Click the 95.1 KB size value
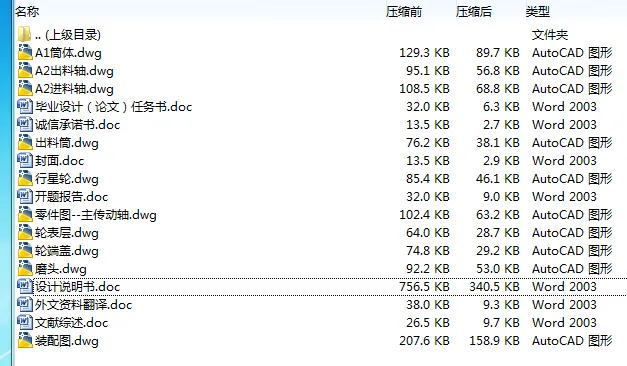 point(428,71)
